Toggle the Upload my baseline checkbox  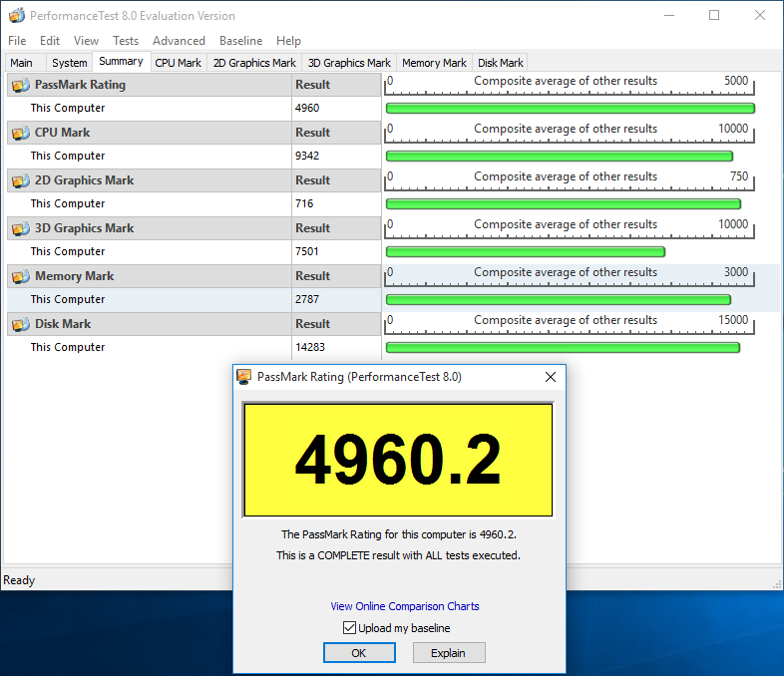coord(349,627)
